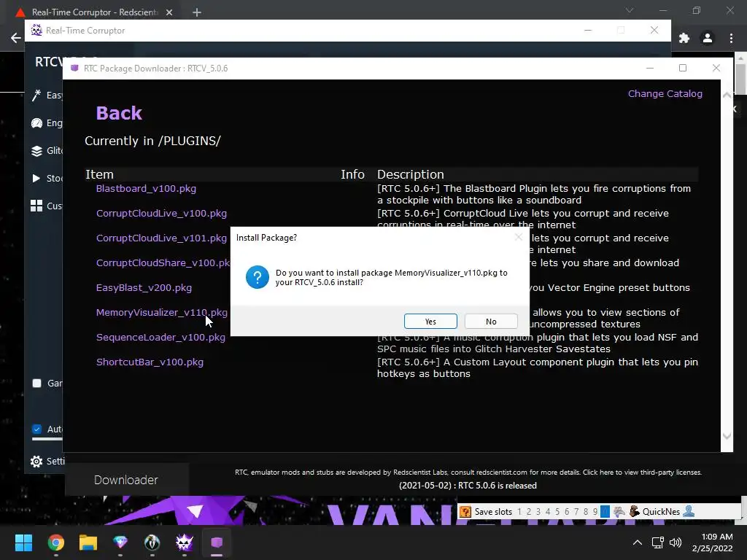Click the gamepad controller icon in status bar
This screenshot has height=560, width=747.
tap(619, 511)
